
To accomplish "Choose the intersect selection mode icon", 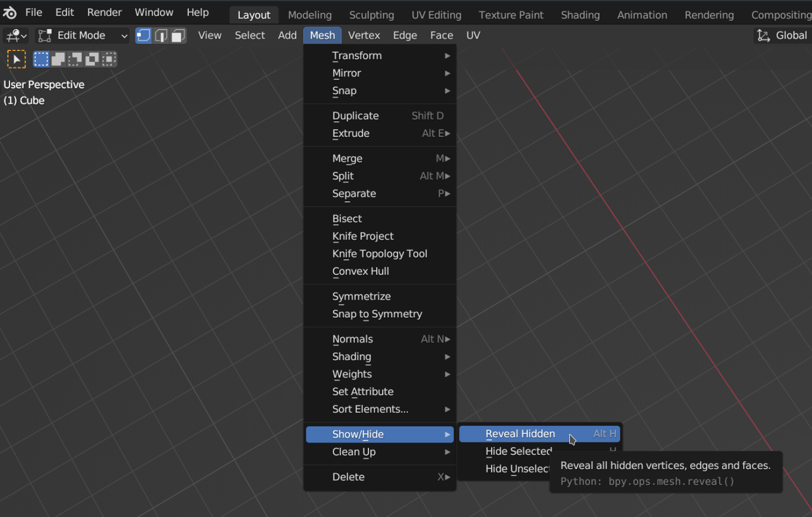I will click(x=110, y=60).
